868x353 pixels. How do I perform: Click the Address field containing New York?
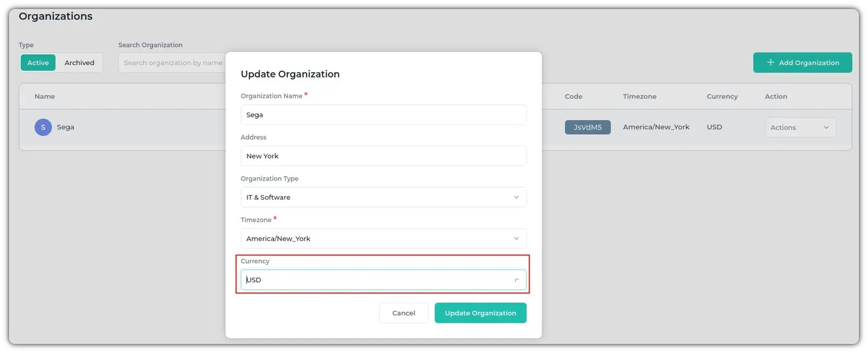[x=382, y=156]
